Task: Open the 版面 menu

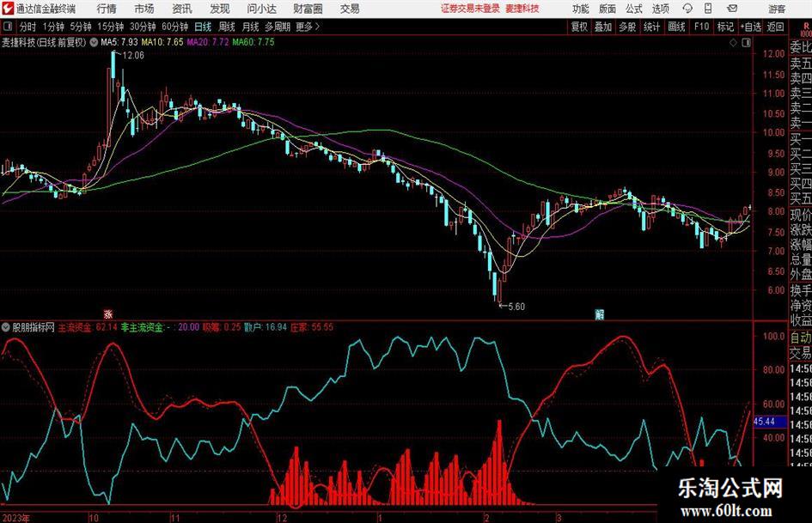Action: pyautogui.click(x=607, y=9)
